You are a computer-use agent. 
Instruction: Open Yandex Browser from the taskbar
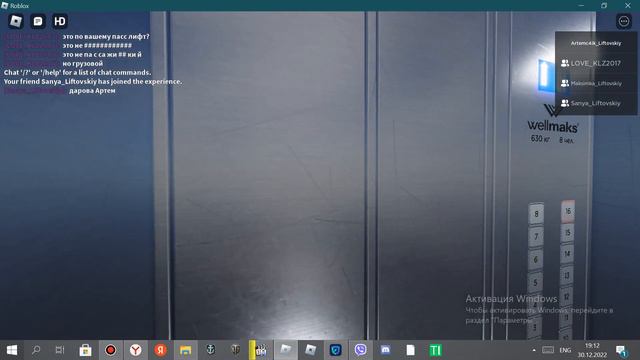pos(136,350)
